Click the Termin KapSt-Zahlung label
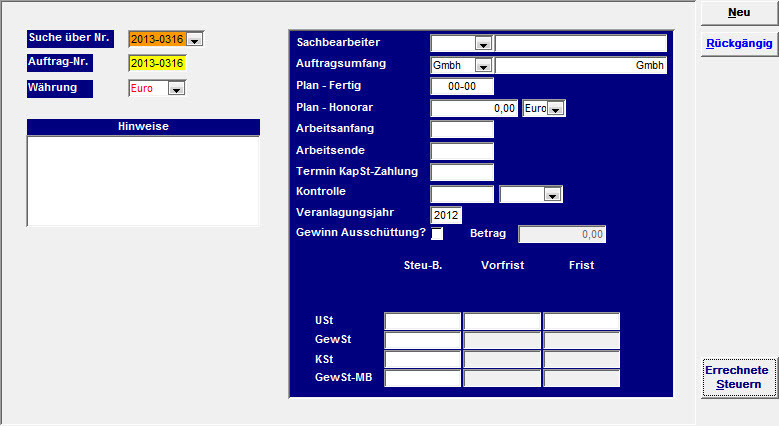Screen dimensions: 779x426 point(357,171)
